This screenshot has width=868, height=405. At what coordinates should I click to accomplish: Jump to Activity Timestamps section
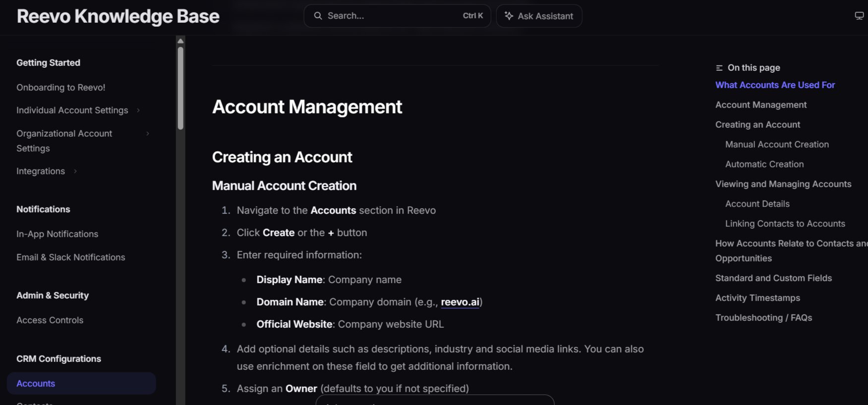(758, 298)
